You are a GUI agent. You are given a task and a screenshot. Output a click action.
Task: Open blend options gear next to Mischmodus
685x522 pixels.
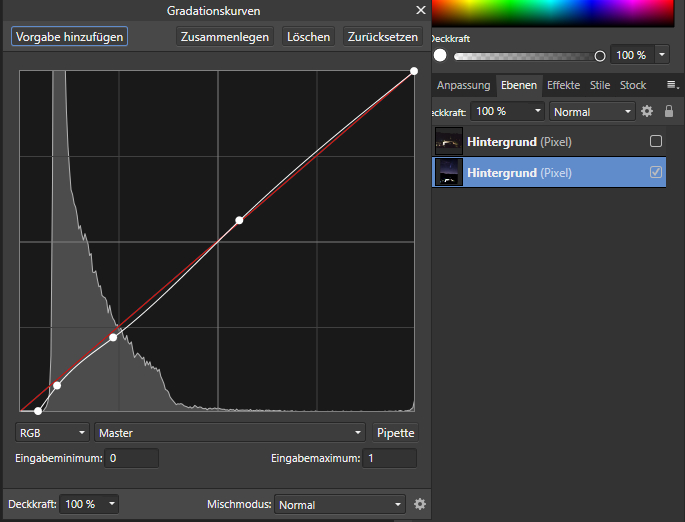tap(420, 504)
